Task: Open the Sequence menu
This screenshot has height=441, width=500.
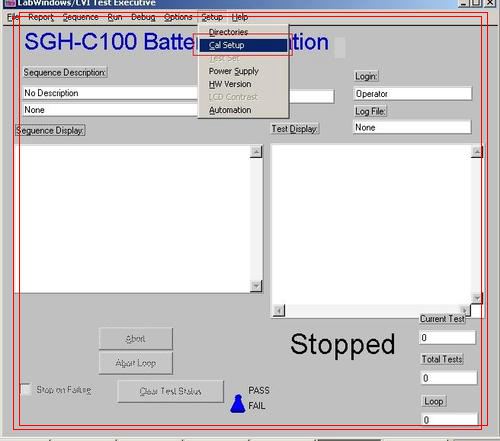Action: (80, 17)
